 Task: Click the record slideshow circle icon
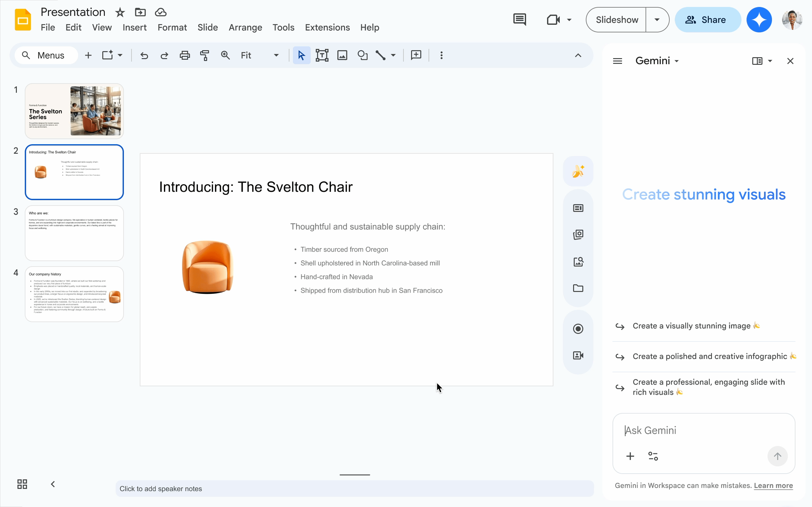[x=578, y=328]
